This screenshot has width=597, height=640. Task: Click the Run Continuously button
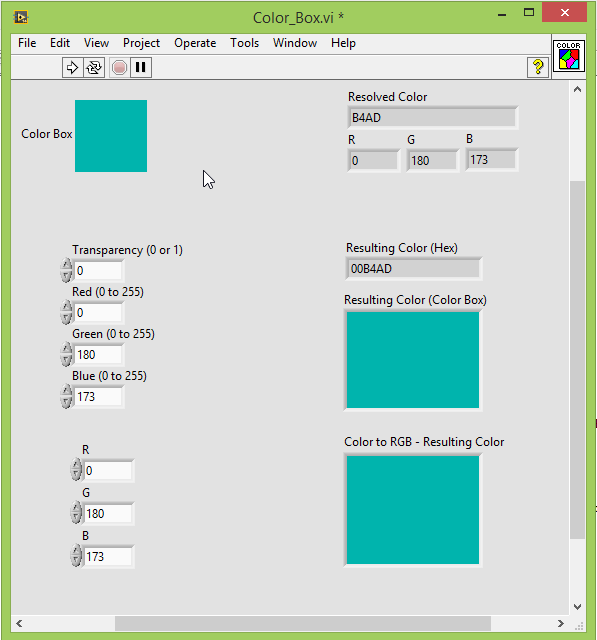coord(94,67)
